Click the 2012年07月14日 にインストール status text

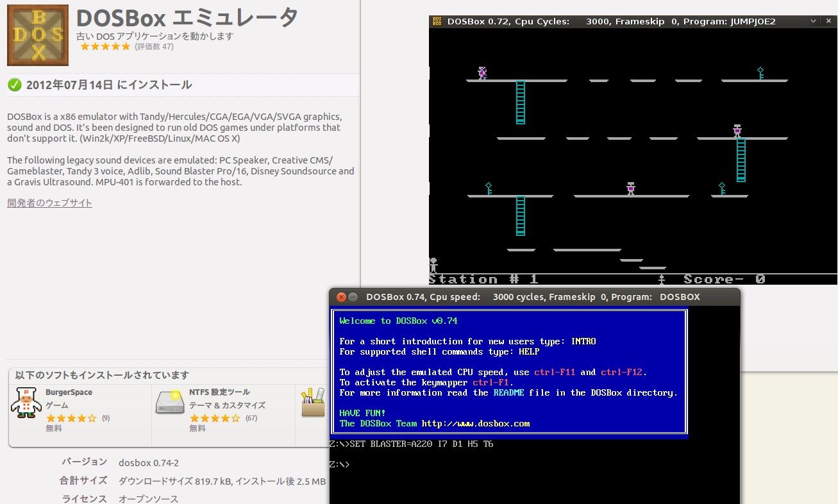click(x=109, y=85)
